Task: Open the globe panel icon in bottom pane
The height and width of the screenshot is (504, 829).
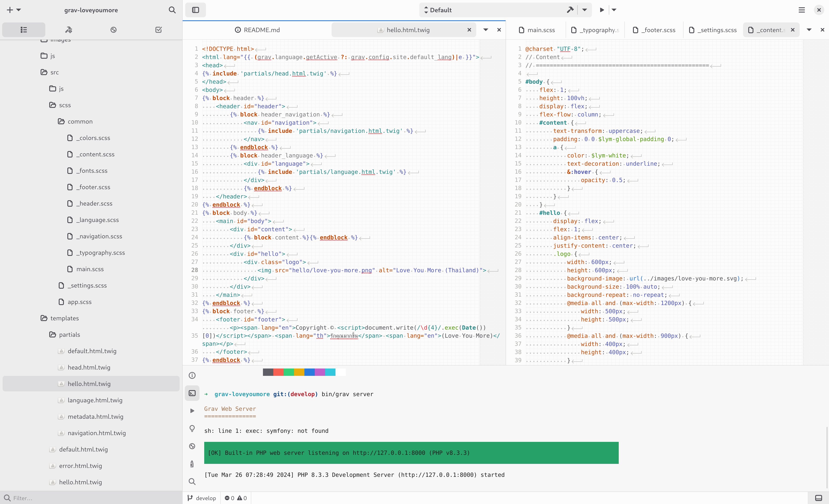Action: (x=192, y=446)
